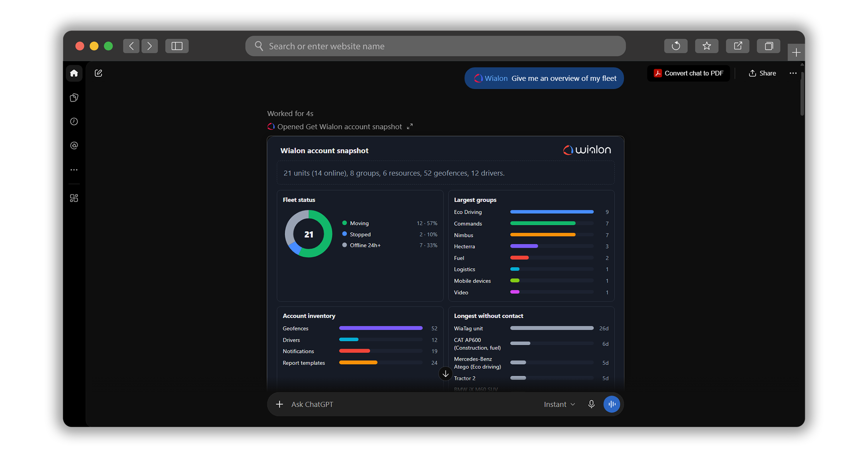Go forward with browser forward arrow
Screen dimensions: 868x458
[x=150, y=46]
